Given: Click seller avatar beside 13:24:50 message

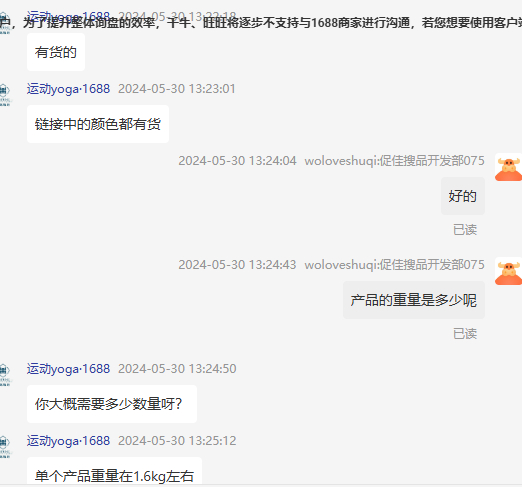Looking at the screenshot, I should coord(4,375).
